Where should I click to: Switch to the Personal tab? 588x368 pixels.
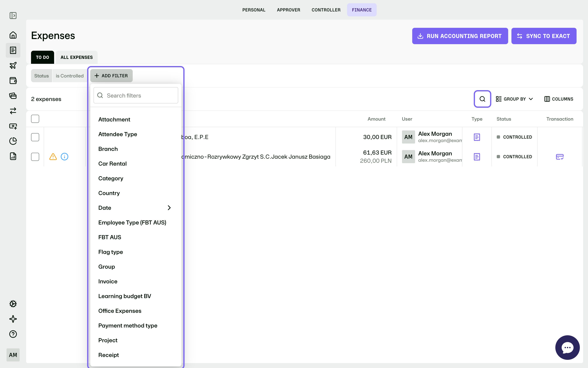click(x=254, y=10)
